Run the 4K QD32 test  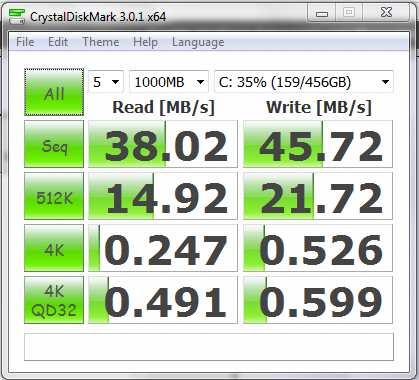click(54, 300)
